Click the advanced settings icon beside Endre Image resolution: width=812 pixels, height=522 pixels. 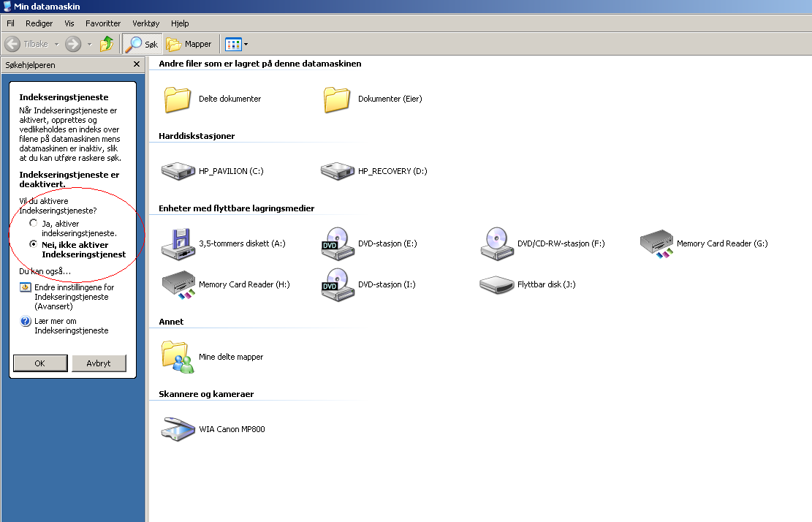[26, 287]
